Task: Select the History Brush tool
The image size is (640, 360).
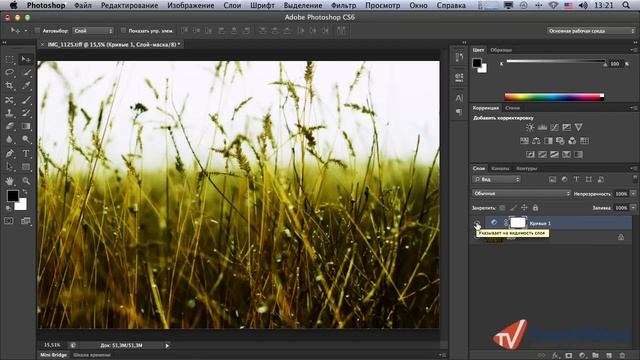Action: 26,113
